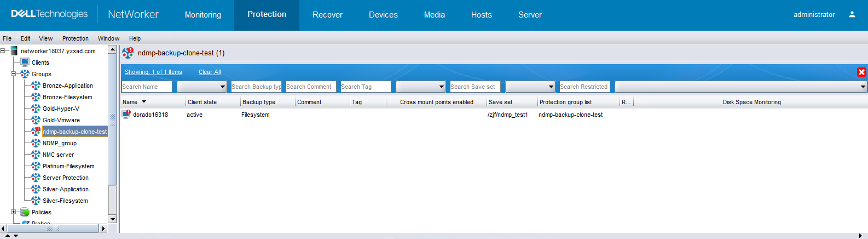
Task: Click the Bronze-Application group icon
Action: pyautogui.click(x=36, y=86)
